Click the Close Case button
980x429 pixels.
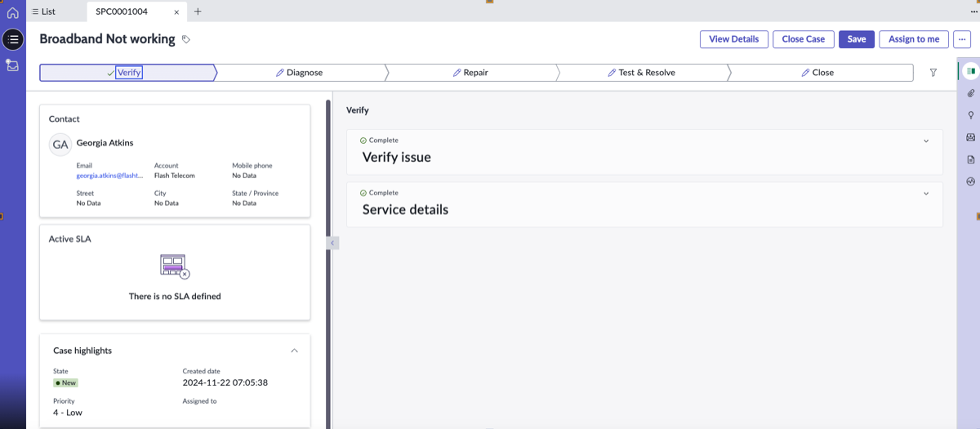click(x=804, y=39)
